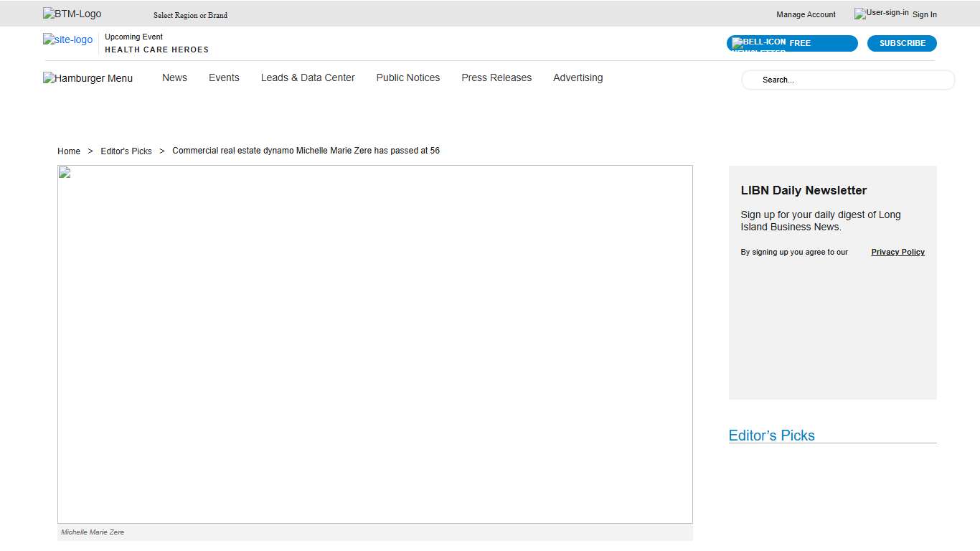This screenshot has height=551, width=980.
Task: Open the Health Care Heroes event link
Action: tap(156, 50)
